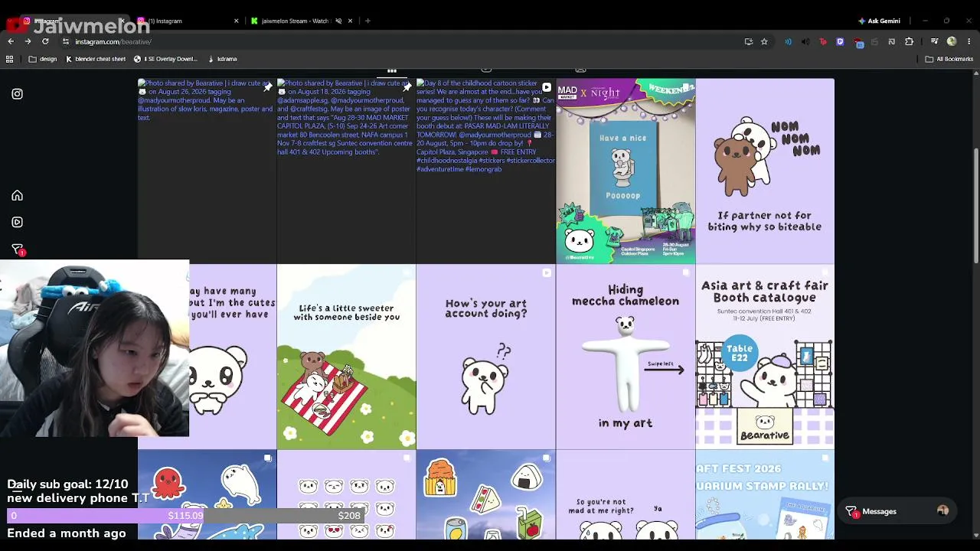Open the 'NOM NOM NOM' bear post
Image resolution: width=980 pixels, height=551 pixels.
tap(765, 171)
